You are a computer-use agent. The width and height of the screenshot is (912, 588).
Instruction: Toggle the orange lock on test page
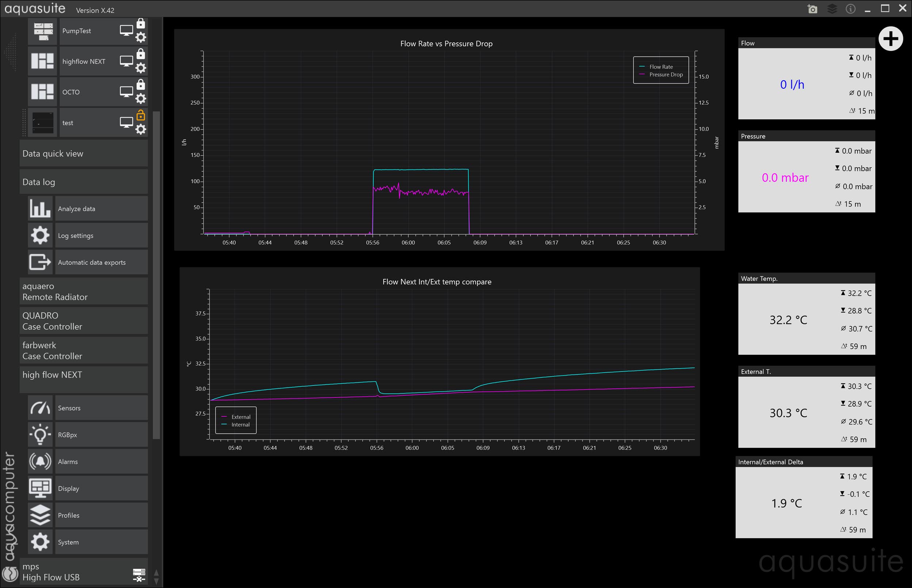pos(141,115)
